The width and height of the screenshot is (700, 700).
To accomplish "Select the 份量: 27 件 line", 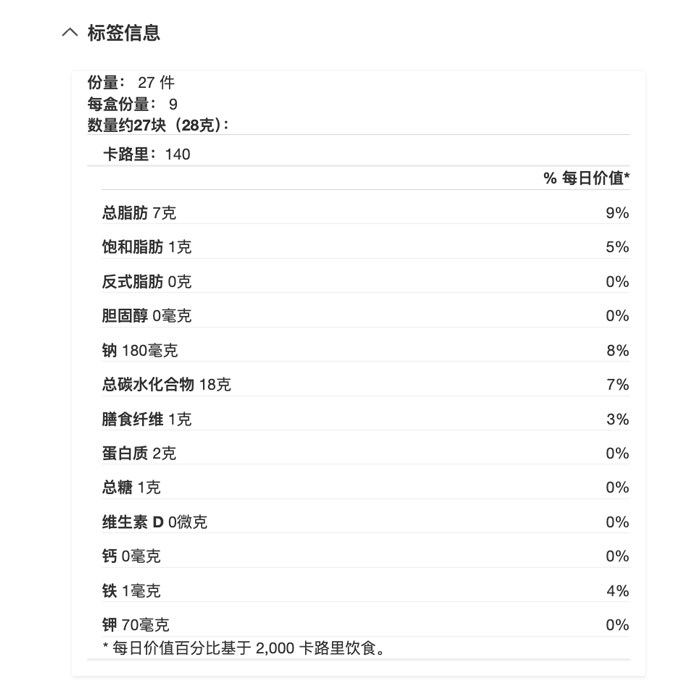I will point(131,83).
